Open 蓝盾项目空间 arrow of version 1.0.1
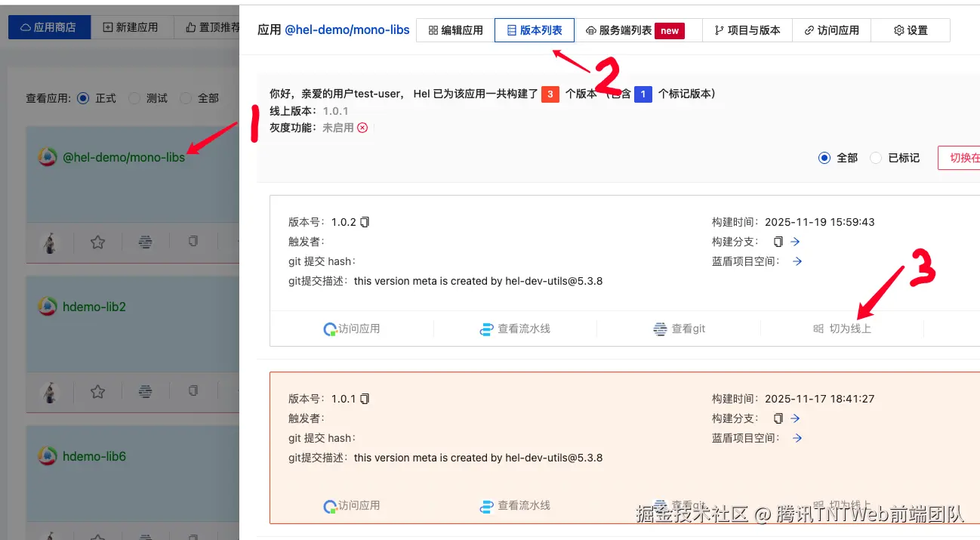Viewport: 980px width, 540px height. pyautogui.click(x=797, y=438)
